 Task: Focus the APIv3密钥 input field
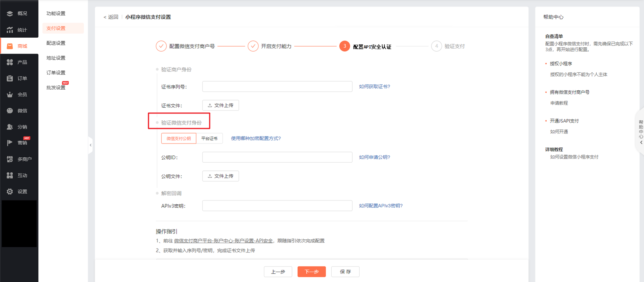pos(277,206)
